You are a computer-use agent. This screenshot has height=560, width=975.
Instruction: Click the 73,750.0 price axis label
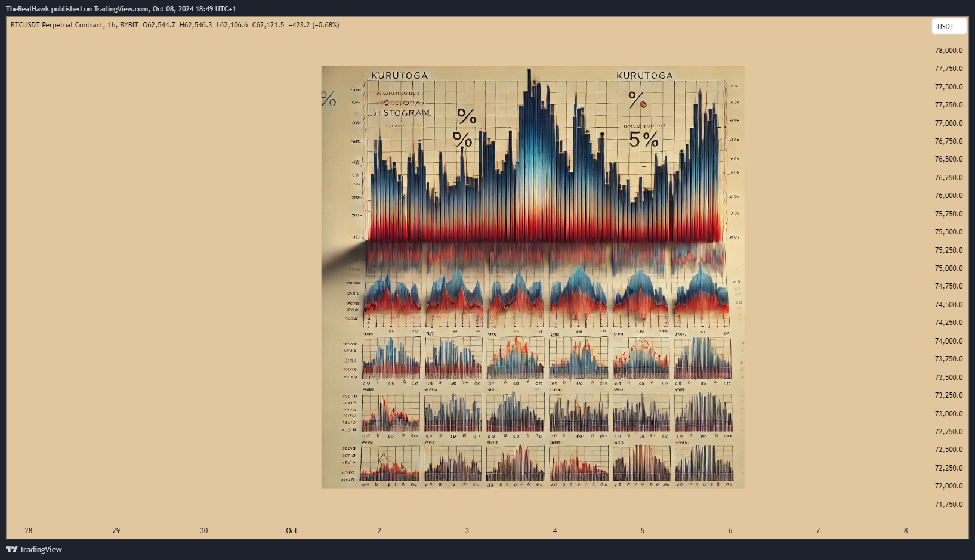949,359
